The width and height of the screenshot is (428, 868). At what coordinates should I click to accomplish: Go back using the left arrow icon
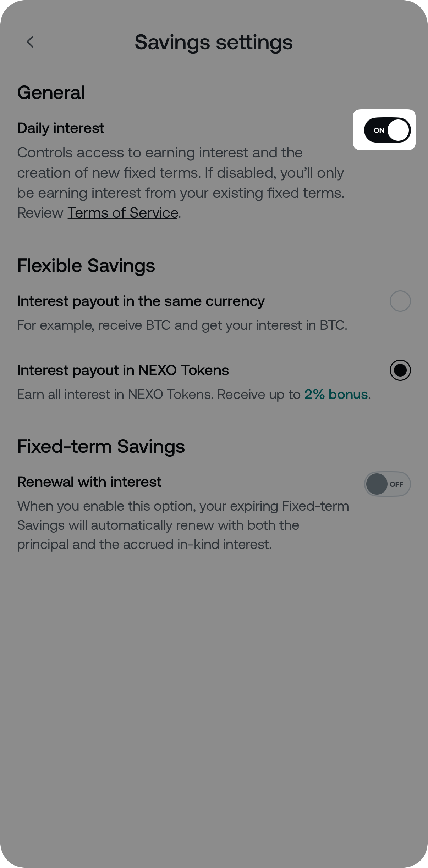point(31,42)
